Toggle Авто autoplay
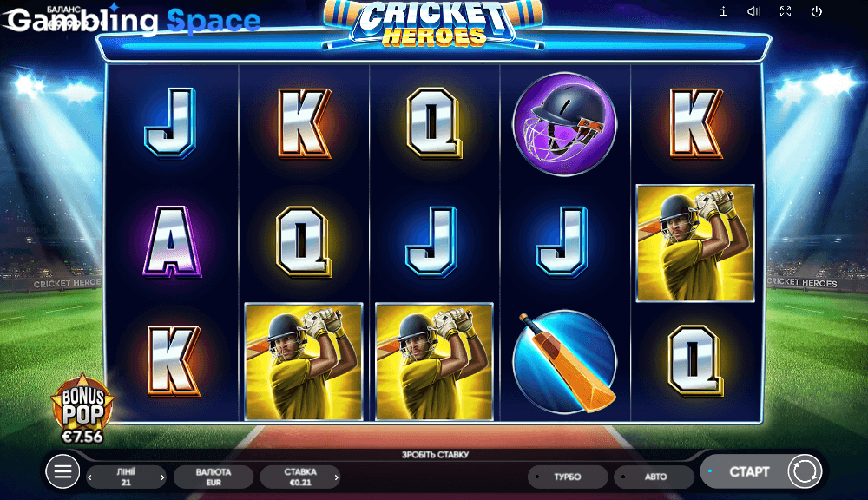The height and width of the screenshot is (500, 868). (x=654, y=477)
